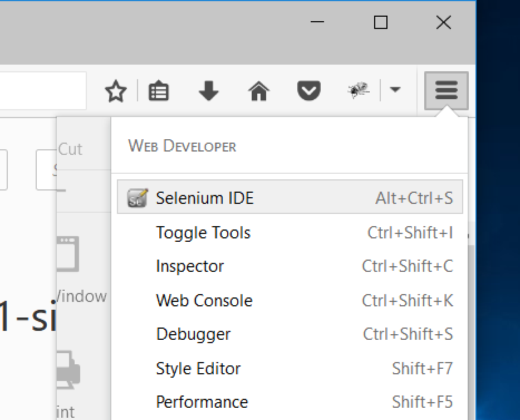The height and width of the screenshot is (420, 520).
Task: Close the Firefox window
Action: tap(444, 22)
